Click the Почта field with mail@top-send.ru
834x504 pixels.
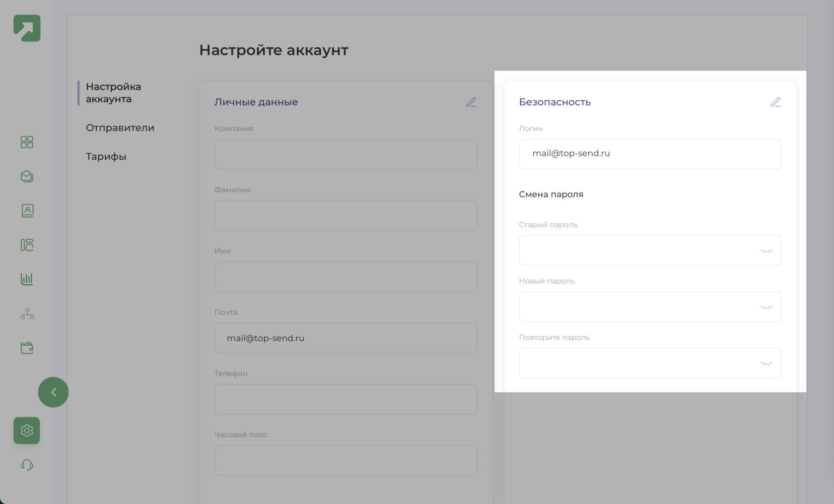coord(346,338)
